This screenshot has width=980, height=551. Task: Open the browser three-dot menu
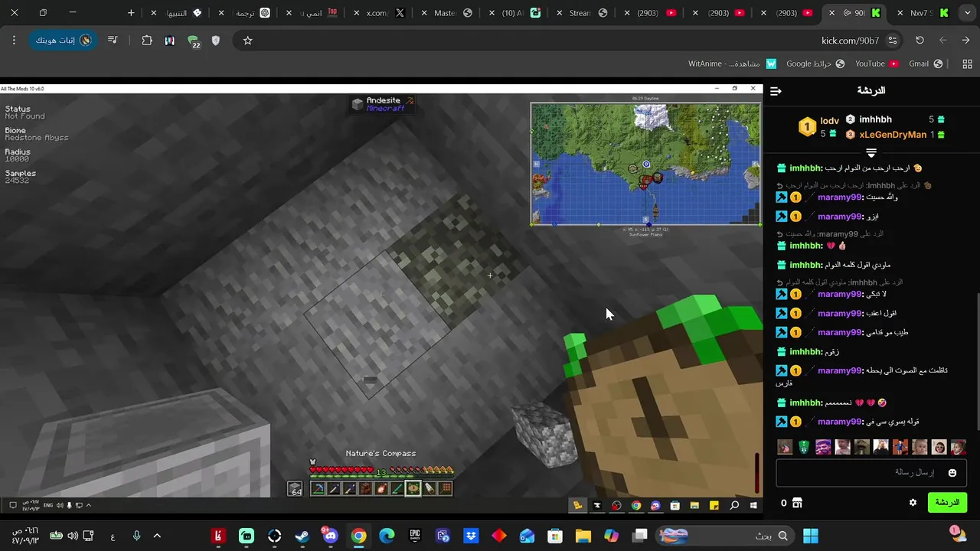click(x=14, y=41)
